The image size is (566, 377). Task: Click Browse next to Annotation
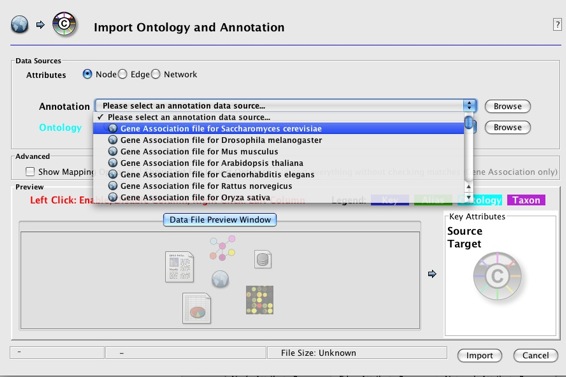pyautogui.click(x=508, y=106)
